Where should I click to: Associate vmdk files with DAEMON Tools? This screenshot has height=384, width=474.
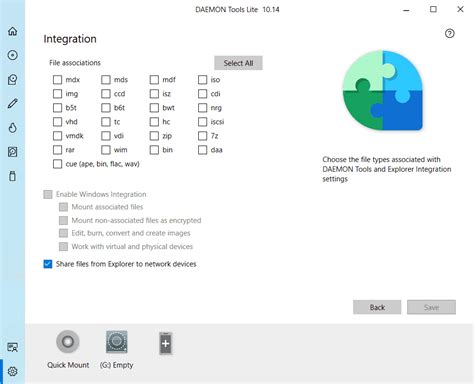tap(57, 136)
